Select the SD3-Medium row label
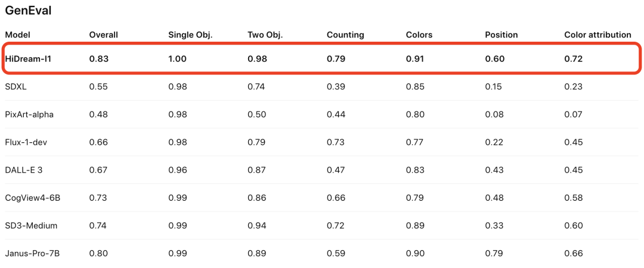This screenshot has height=268, width=644. tap(31, 226)
